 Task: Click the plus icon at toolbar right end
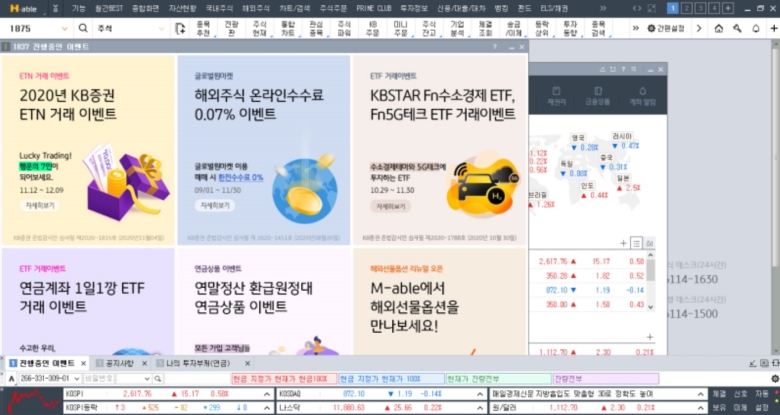[774, 28]
